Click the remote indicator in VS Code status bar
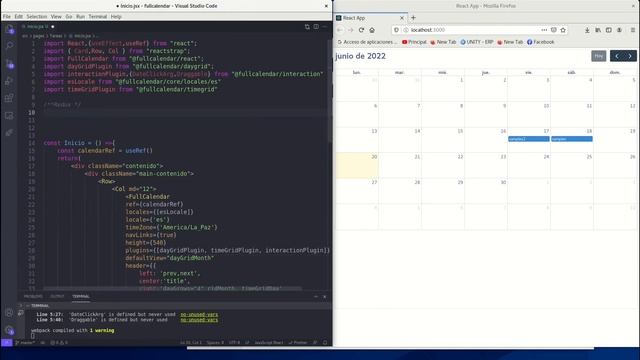This screenshot has width=640, height=360. pos(7,343)
